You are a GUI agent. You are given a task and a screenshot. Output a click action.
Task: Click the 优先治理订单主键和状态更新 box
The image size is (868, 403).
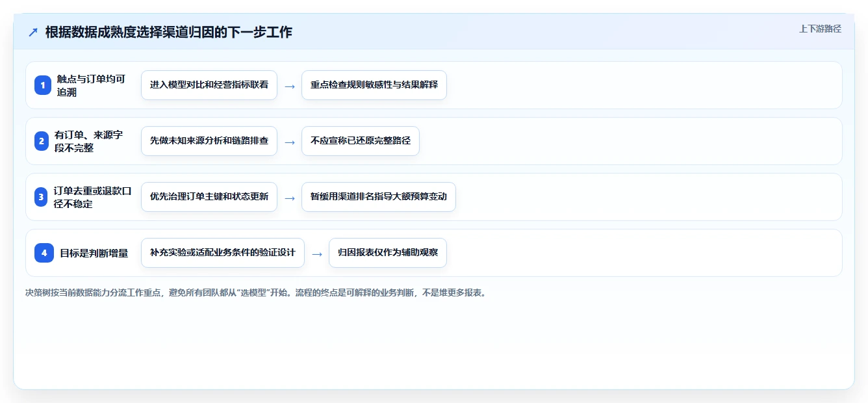[209, 197]
